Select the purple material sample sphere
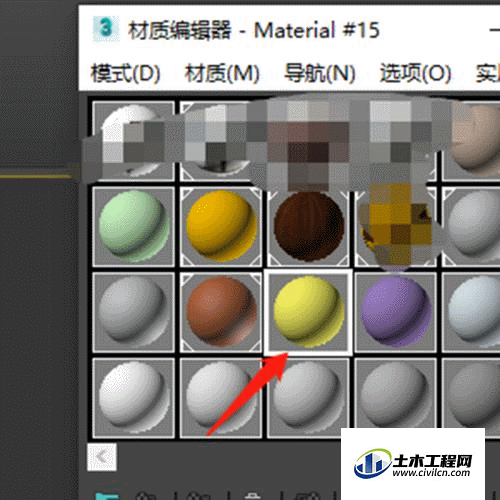The image size is (500, 500). point(396,312)
